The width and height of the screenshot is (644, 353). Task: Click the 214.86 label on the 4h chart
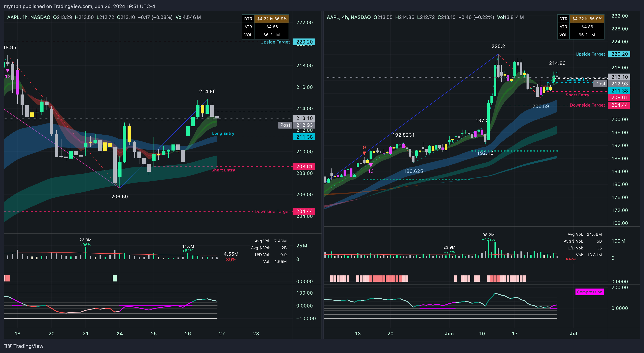click(557, 63)
